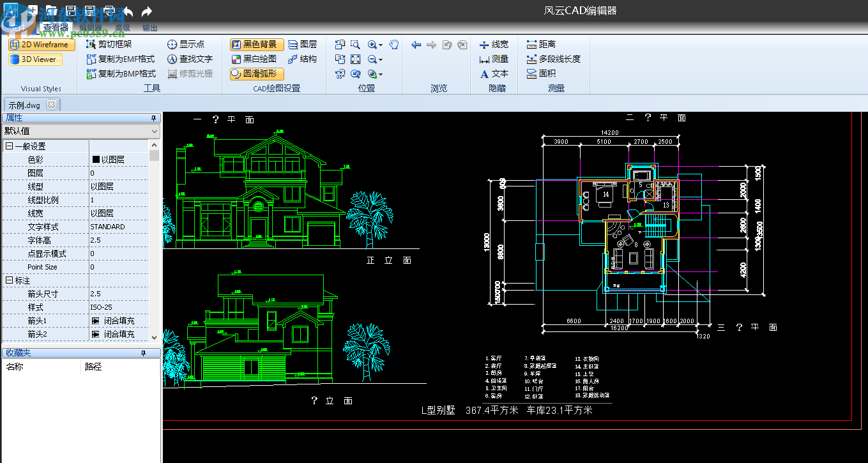Select the zoom window magnifier tool
The image size is (868, 463).
pos(355,44)
